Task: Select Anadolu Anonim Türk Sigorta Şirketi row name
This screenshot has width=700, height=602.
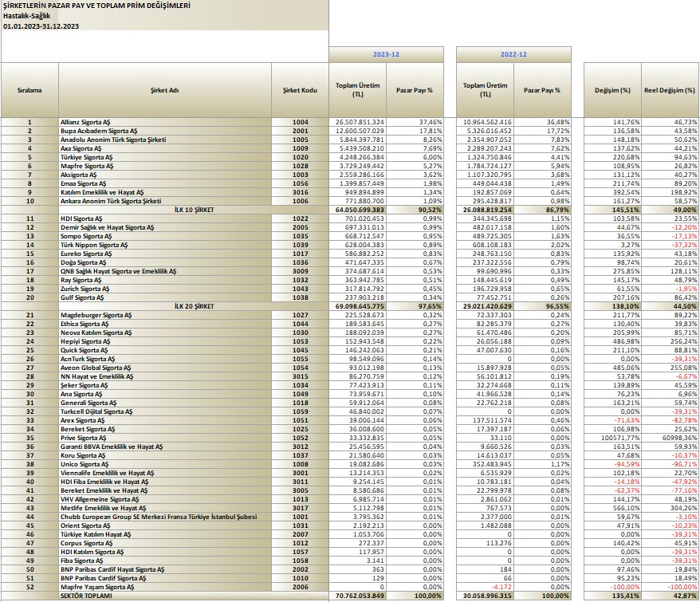Action: (165, 140)
